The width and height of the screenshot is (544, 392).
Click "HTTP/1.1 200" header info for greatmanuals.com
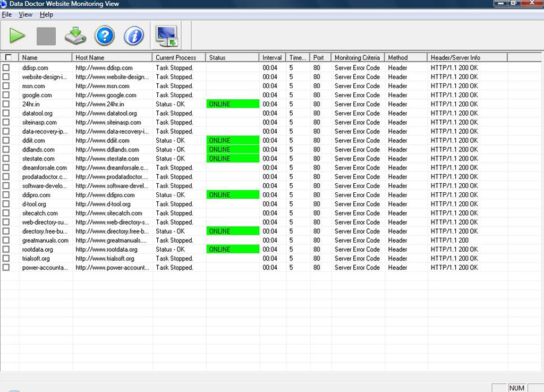(449, 240)
